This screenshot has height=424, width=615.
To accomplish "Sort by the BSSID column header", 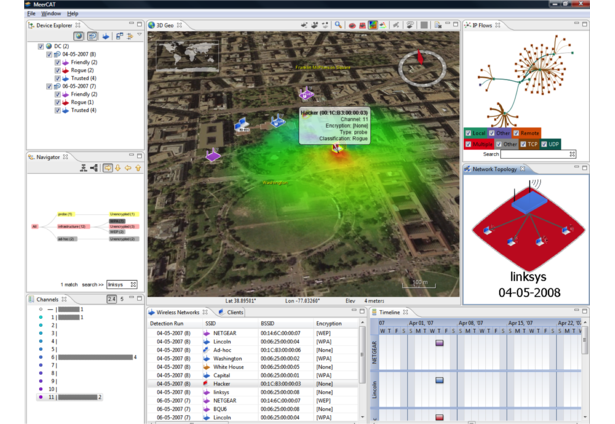I will pos(267,324).
